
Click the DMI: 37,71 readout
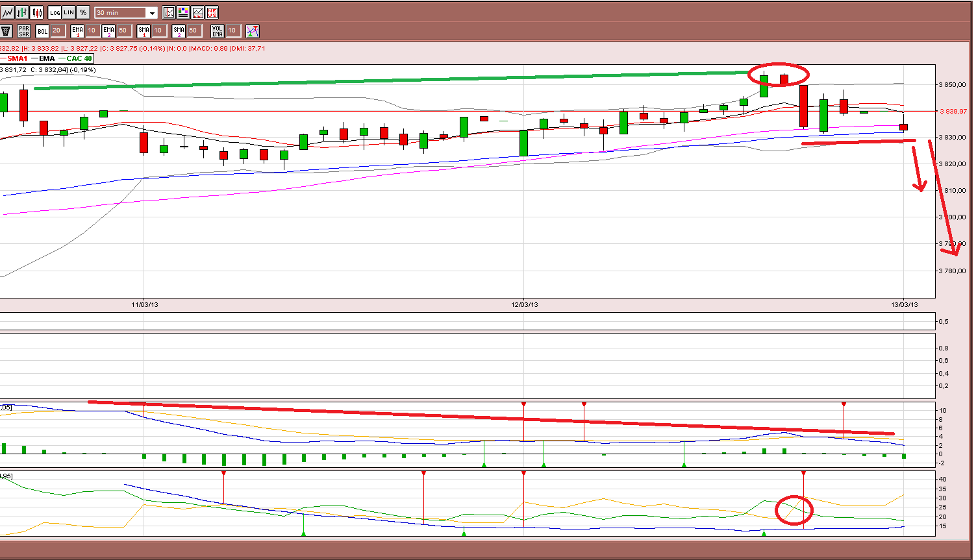click(x=247, y=49)
